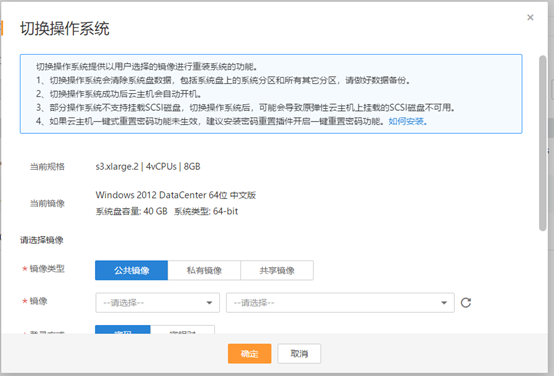This screenshot has width=554, height=376.
Task: Select the 共享镜像 image type
Action: (277, 270)
